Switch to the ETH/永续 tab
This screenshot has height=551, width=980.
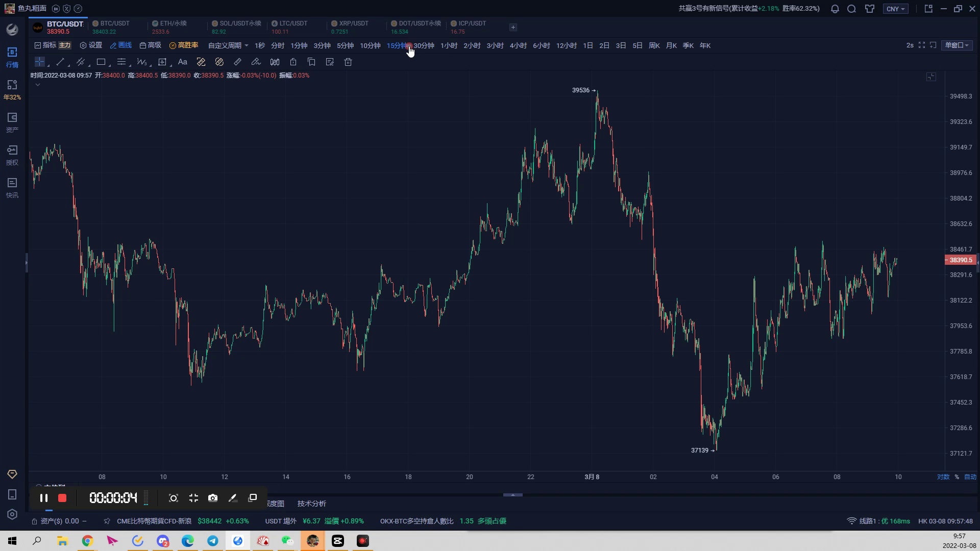[x=173, y=27]
